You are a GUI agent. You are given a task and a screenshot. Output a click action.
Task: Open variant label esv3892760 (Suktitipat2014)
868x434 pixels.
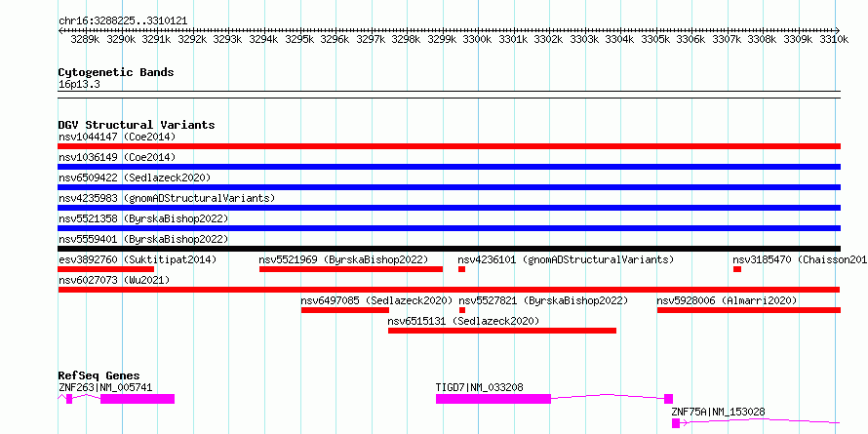pyautogui.click(x=138, y=259)
